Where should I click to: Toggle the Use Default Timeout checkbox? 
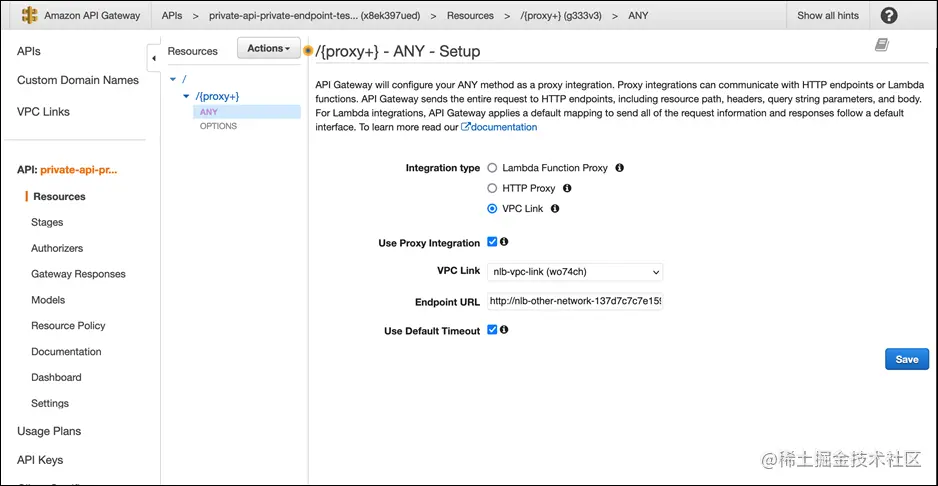point(492,329)
